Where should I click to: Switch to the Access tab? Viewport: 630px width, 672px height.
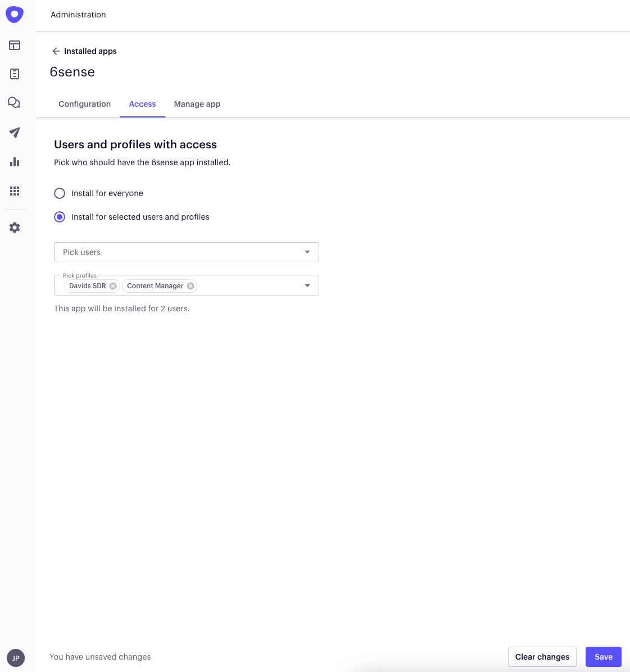pos(142,104)
